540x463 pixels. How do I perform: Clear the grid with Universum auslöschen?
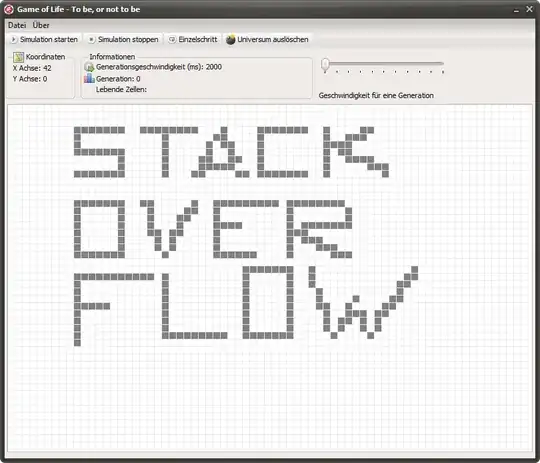coord(267,40)
